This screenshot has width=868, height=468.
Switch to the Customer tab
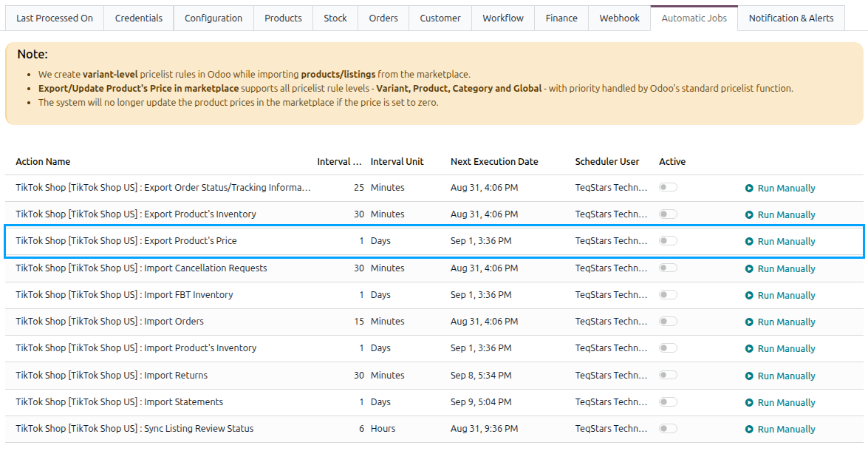point(440,18)
